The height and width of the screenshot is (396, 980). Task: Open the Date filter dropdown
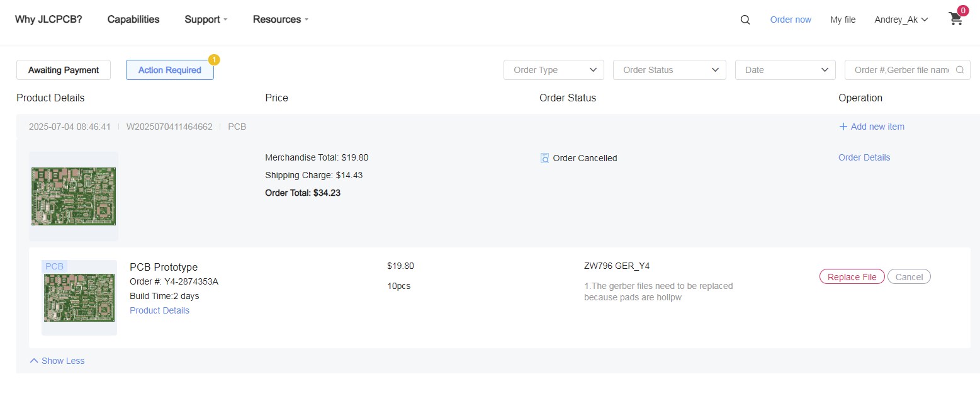pos(785,70)
